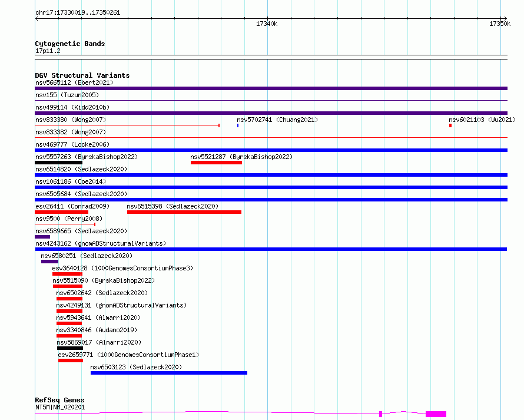
Task: Select the purple nsv6580251 variant bar
Action: pyautogui.click(x=50, y=262)
